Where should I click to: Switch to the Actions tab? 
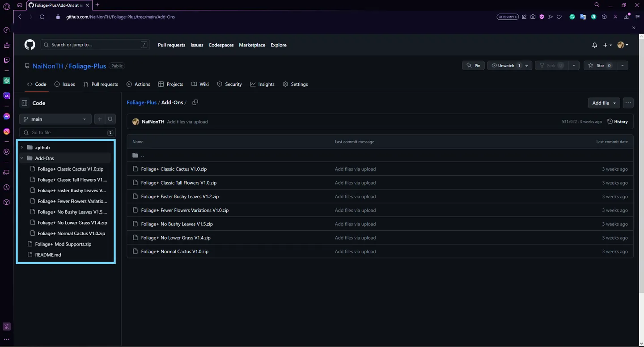point(138,84)
